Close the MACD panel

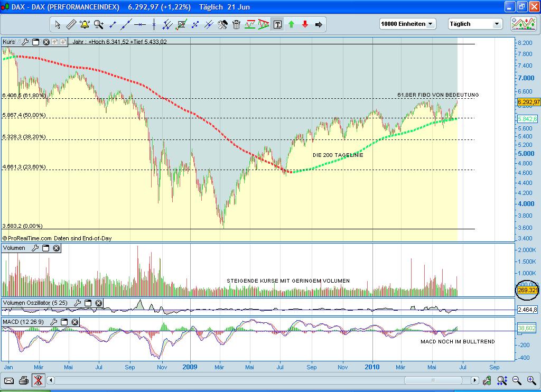click(75, 322)
